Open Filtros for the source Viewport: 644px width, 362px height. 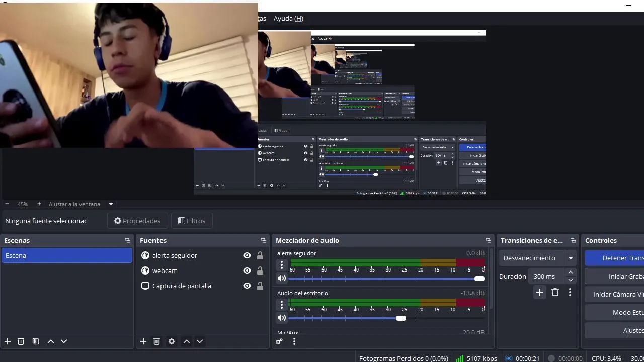pyautogui.click(x=192, y=221)
